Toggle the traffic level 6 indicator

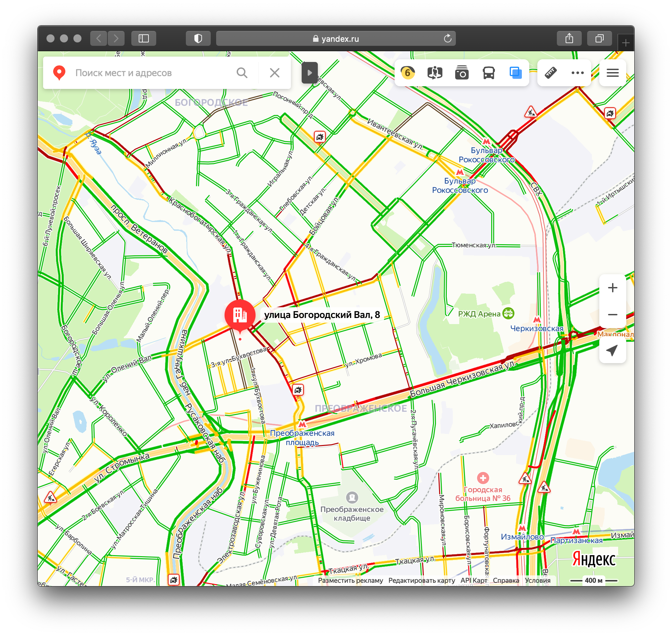pyautogui.click(x=407, y=73)
